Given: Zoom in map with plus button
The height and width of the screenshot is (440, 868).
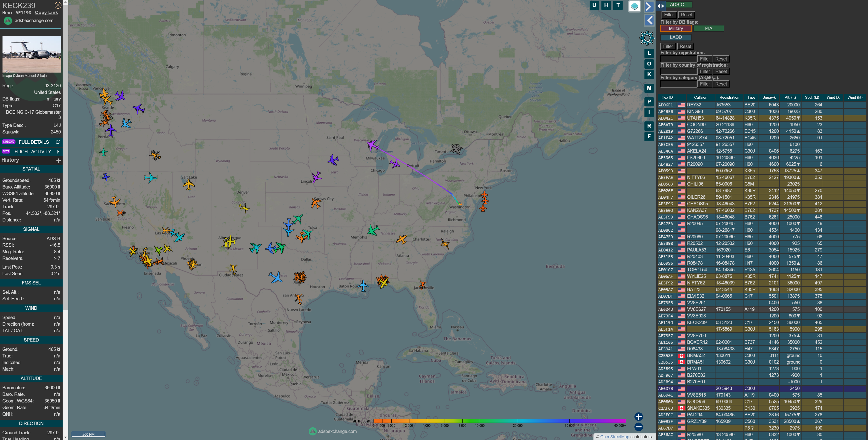Looking at the screenshot, I should [x=639, y=417].
